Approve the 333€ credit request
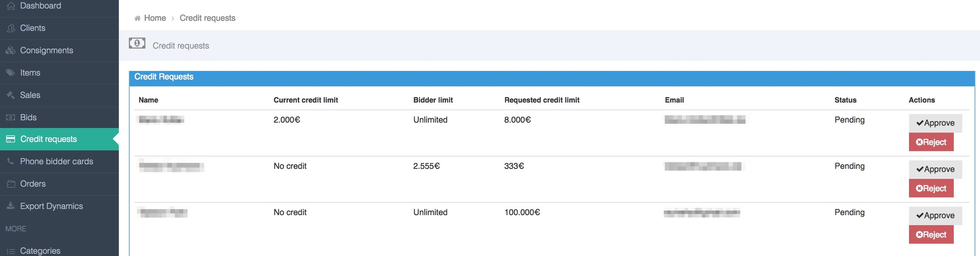The image size is (980, 256). pos(935,169)
